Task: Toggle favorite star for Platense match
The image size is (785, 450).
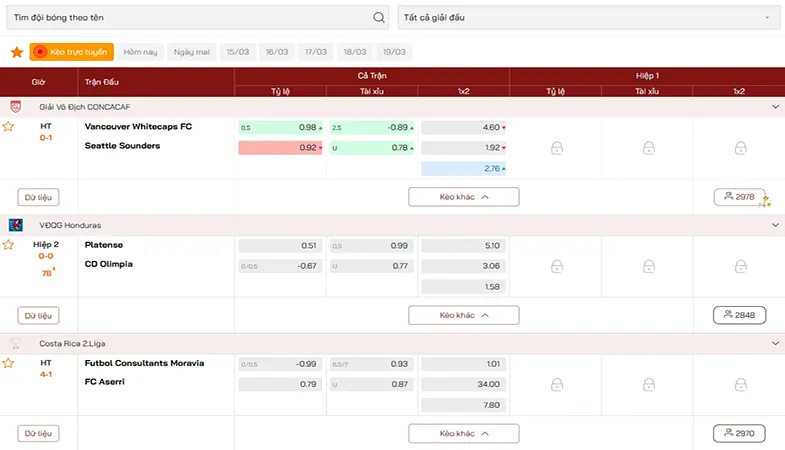Action: 8,245
